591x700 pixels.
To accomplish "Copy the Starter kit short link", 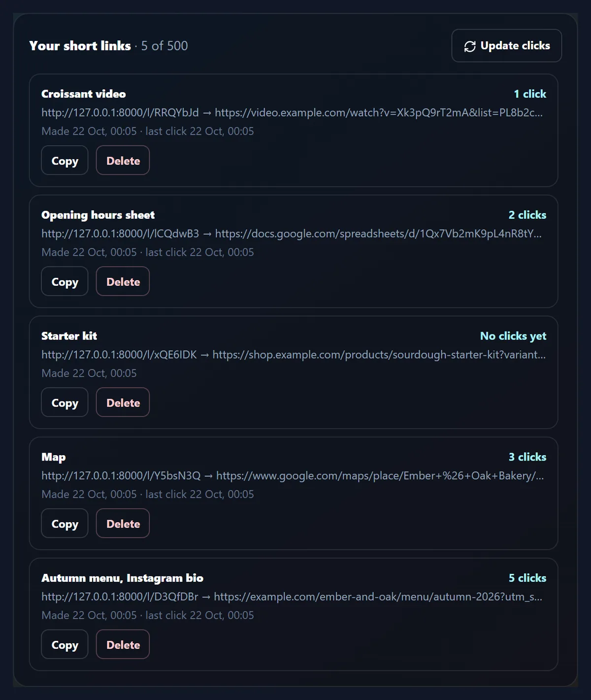I will (65, 402).
